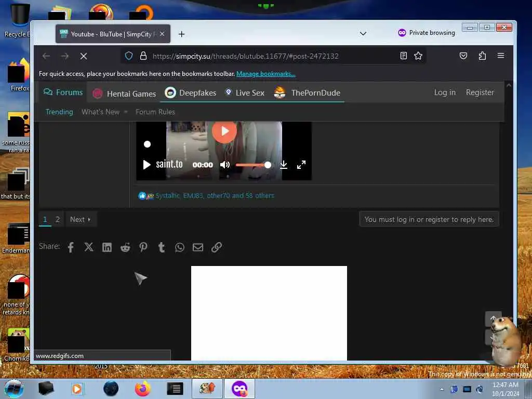Save page to Pocket
The image size is (532, 399).
pos(463,56)
